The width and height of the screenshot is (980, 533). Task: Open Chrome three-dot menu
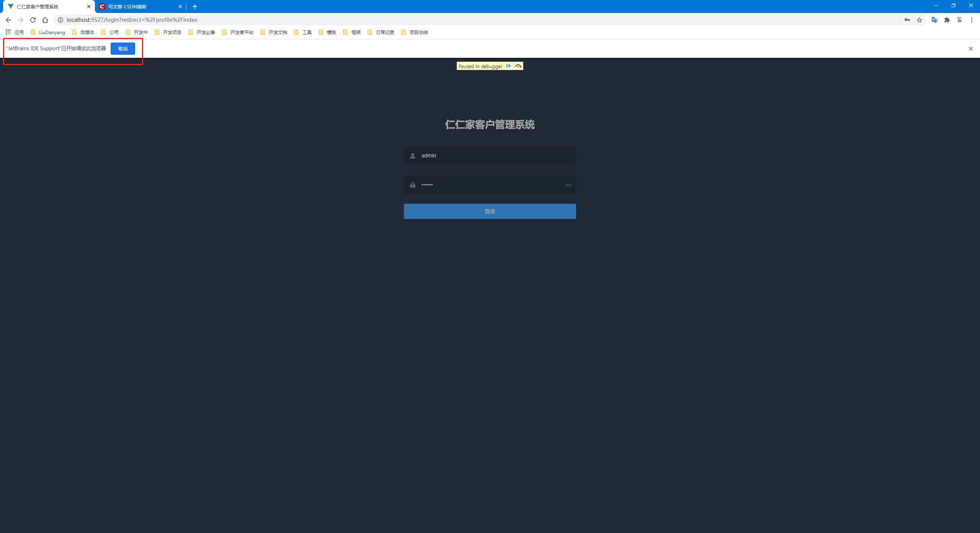972,20
